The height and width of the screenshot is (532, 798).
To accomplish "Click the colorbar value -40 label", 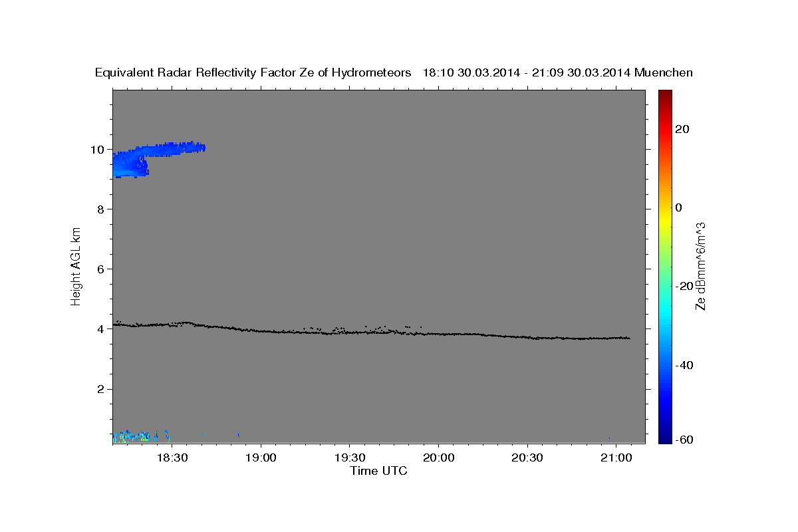I will 684,364.
